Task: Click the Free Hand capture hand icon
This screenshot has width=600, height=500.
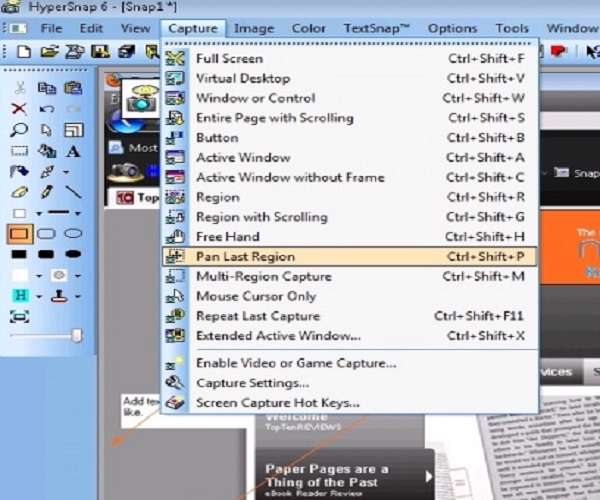Action: 175,237
